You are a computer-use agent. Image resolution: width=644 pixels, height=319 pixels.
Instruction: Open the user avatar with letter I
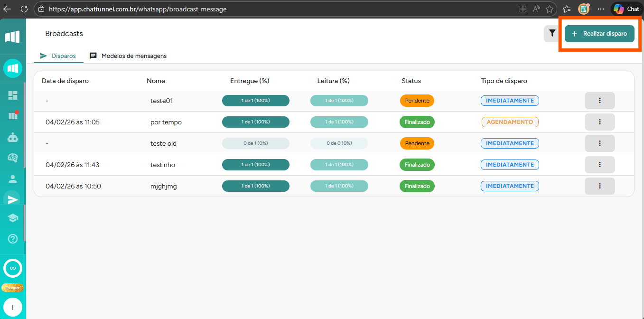13,308
